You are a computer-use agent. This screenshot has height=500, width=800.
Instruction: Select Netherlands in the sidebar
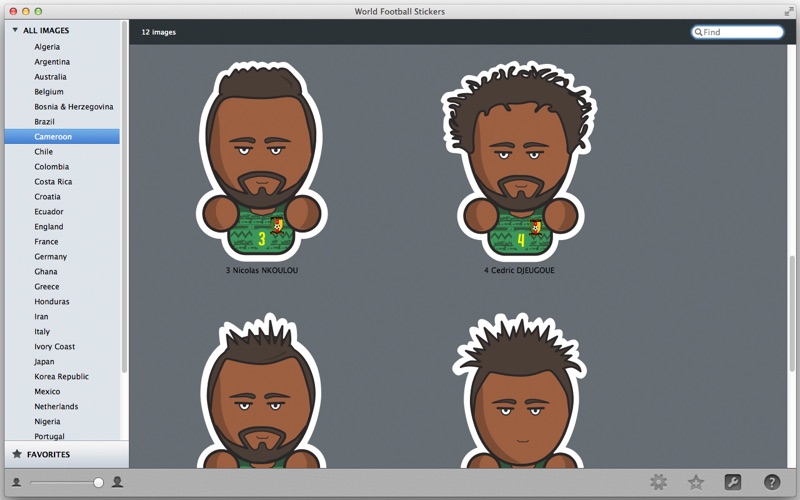(x=56, y=407)
